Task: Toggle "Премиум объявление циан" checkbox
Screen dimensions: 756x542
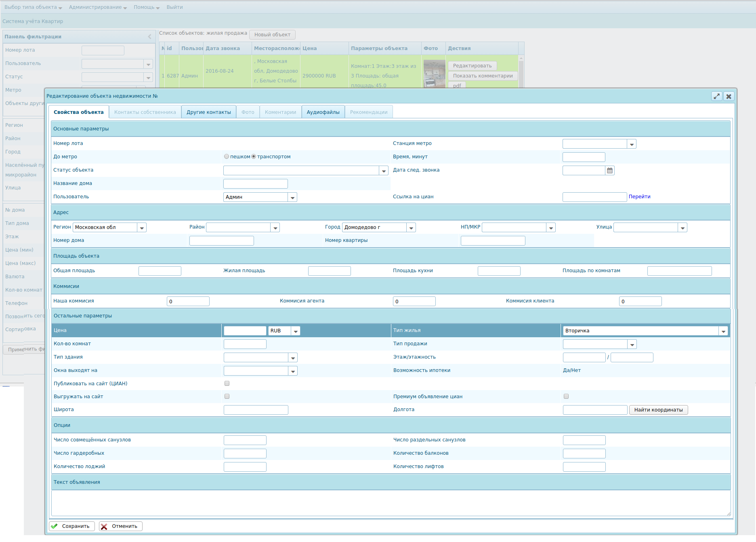Action: [x=566, y=397]
